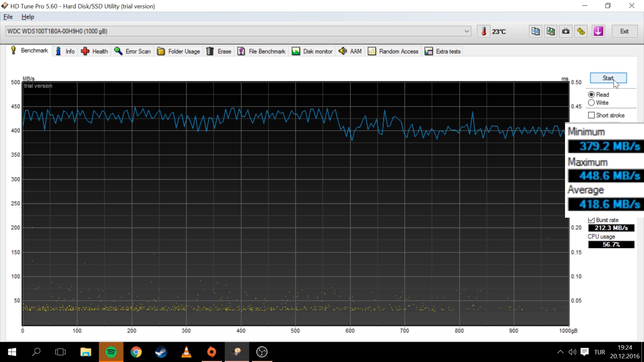The image size is (644, 362).
Task: Click the benchmark graph area
Action: pyautogui.click(x=296, y=204)
